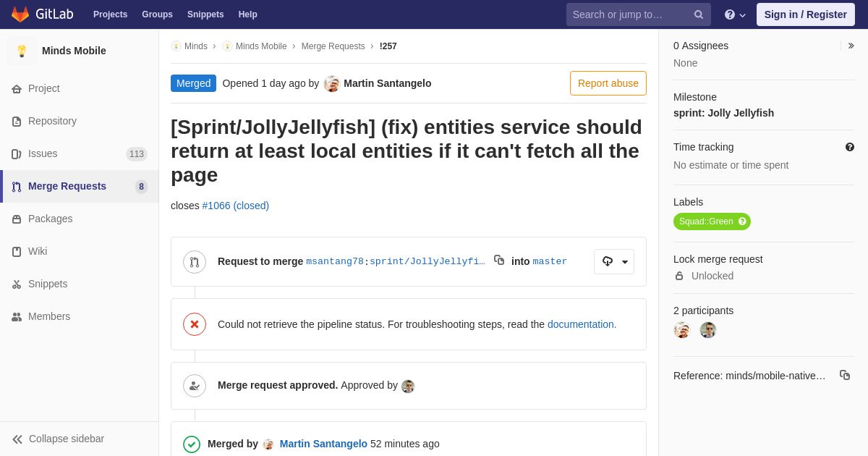Viewport: 868px width, 456px height.
Task: Click Minds Mobile project title in sidebar
Action: (x=74, y=51)
